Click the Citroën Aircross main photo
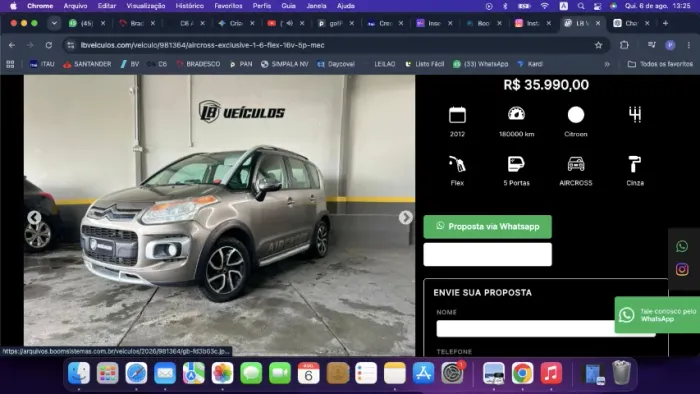The width and height of the screenshot is (700, 394). point(219,216)
